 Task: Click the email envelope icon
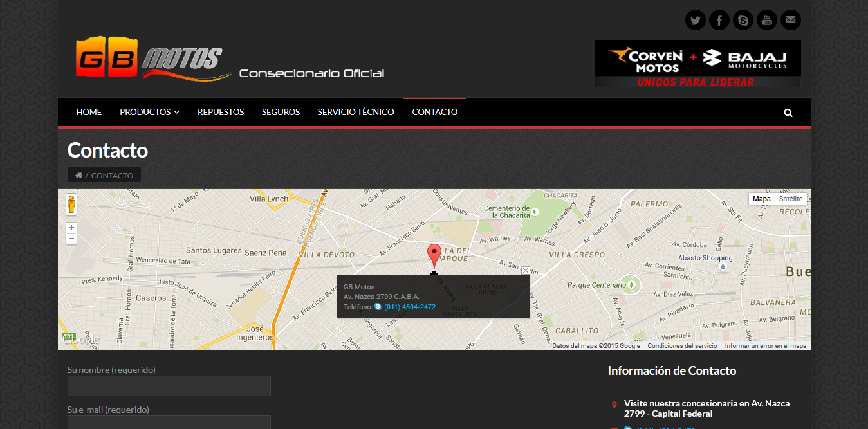click(x=791, y=20)
